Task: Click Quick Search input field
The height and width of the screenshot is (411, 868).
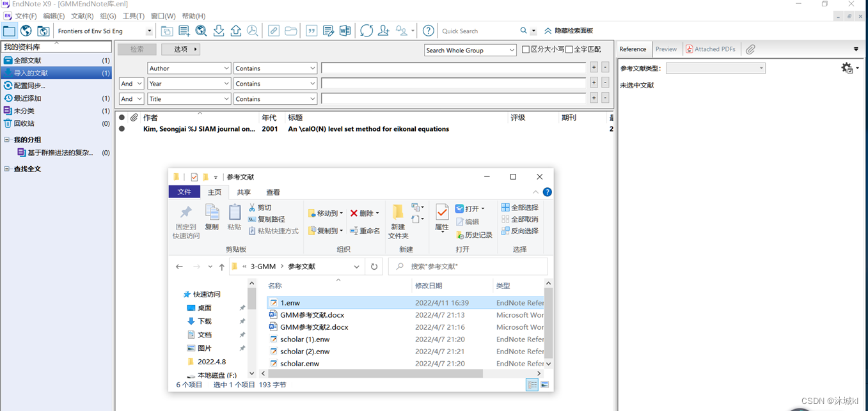Action: [478, 31]
